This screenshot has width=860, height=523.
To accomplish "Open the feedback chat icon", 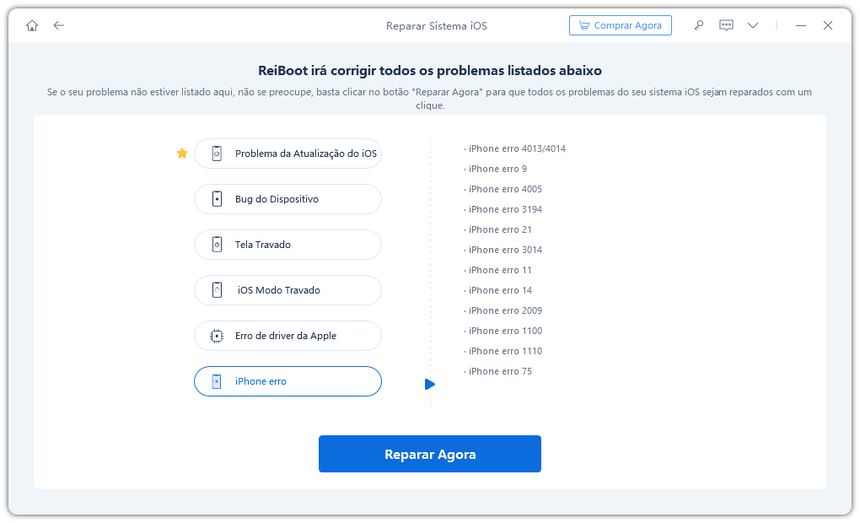I will tap(726, 25).
